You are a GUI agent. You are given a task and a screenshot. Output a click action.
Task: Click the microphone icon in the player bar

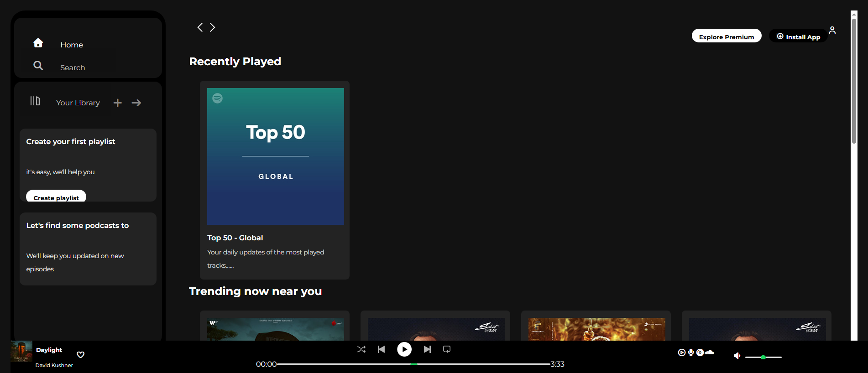pos(691,352)
